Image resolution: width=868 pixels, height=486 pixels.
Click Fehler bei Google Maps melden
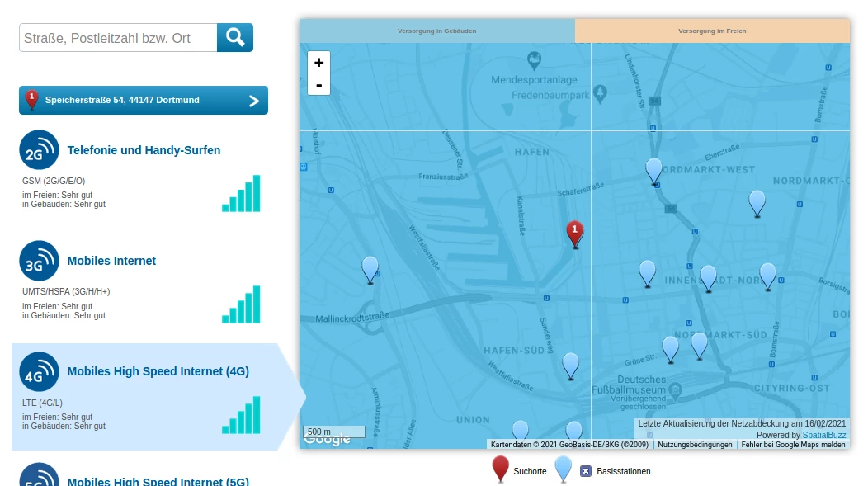(793, 445)
